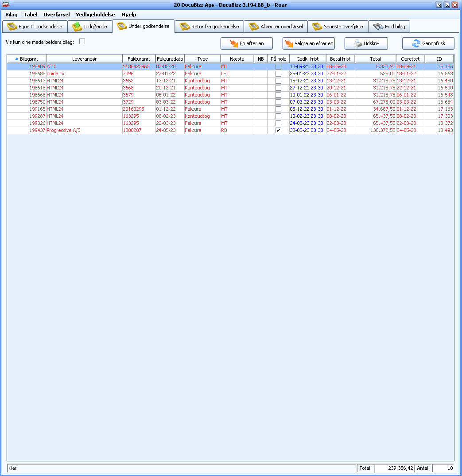Click the refresh arrows icon on Genopfrisk
The width and height of the screenshot is (462, 476).
click(416, 43)
